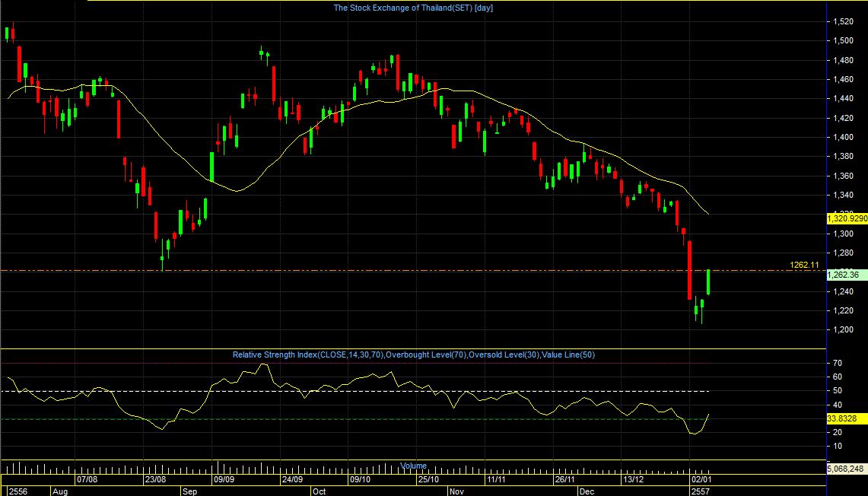The height and width of the screenshot is (496, 868).
Task: Click the Relative Strength Index indicator title
Action: 414,355
